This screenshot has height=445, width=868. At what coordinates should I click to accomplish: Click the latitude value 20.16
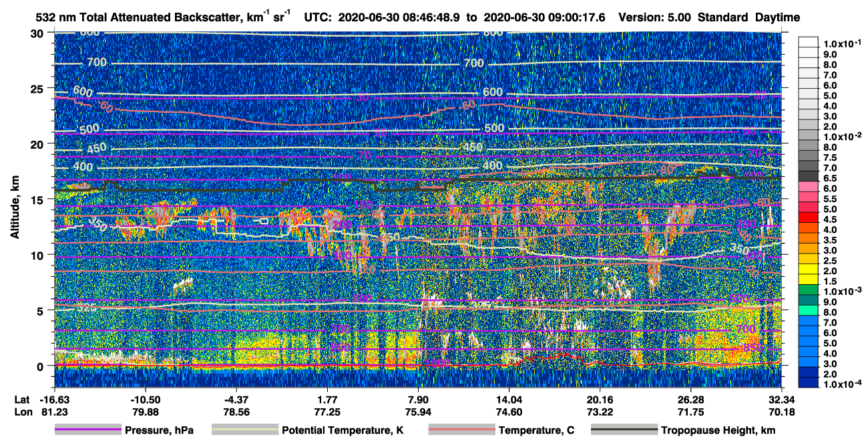pyautogui.click(x=600, y=400)
